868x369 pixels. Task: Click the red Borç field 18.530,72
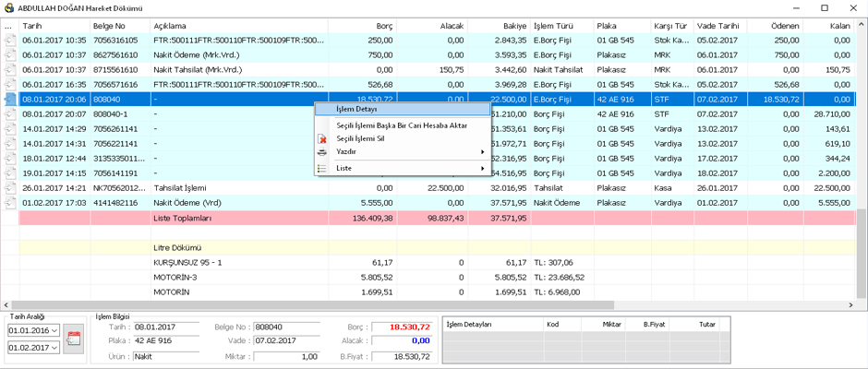pos(402,327)
